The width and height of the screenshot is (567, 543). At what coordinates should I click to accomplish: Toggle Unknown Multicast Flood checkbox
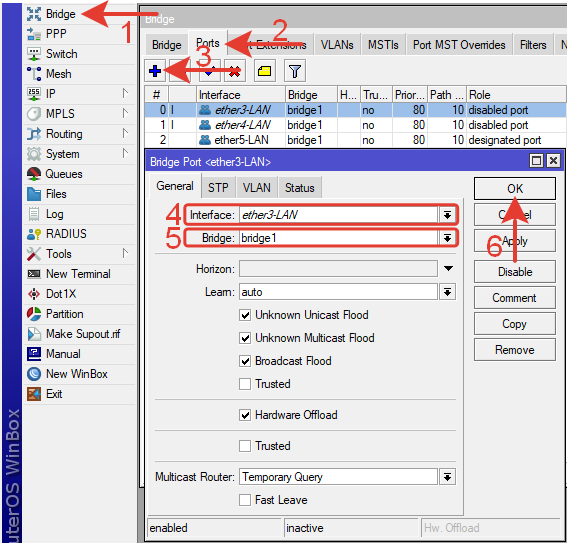pos(245,338)
